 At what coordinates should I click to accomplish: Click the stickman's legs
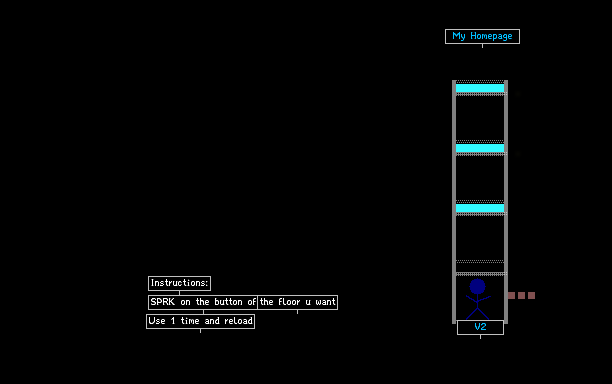click(x=477, y=313)
